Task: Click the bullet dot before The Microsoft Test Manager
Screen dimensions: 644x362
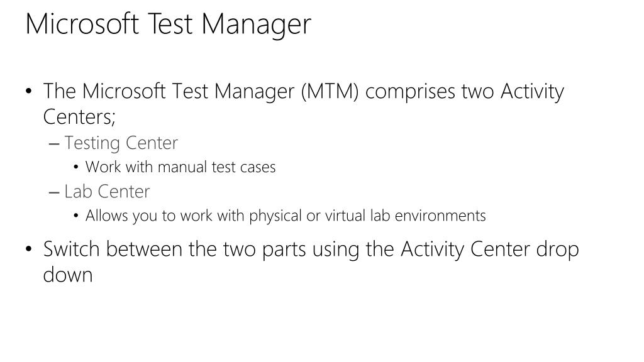Action: 28,91
